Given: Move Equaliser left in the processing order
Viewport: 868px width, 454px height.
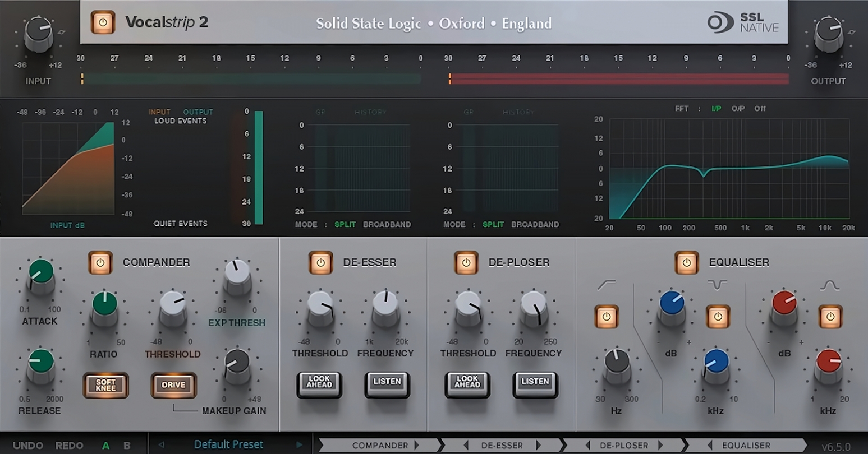Looking at the screenshot, I should pos(710,446).
